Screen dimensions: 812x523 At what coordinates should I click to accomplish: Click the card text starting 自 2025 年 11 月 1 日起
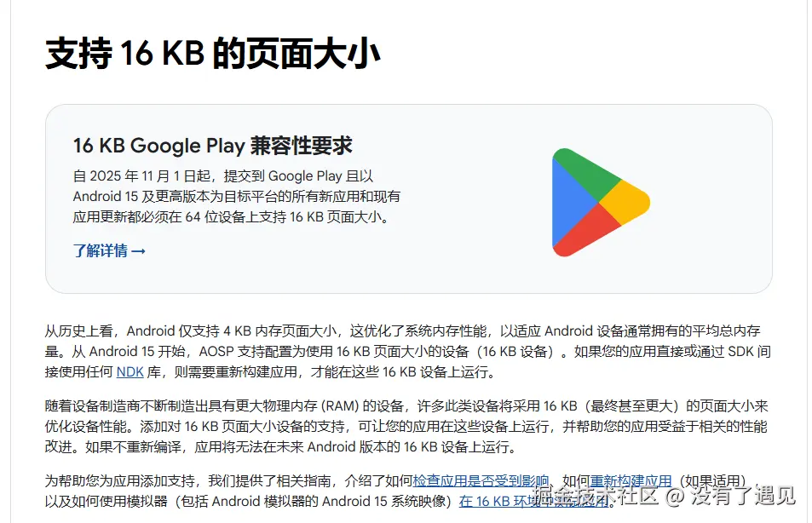coord(237,196)
